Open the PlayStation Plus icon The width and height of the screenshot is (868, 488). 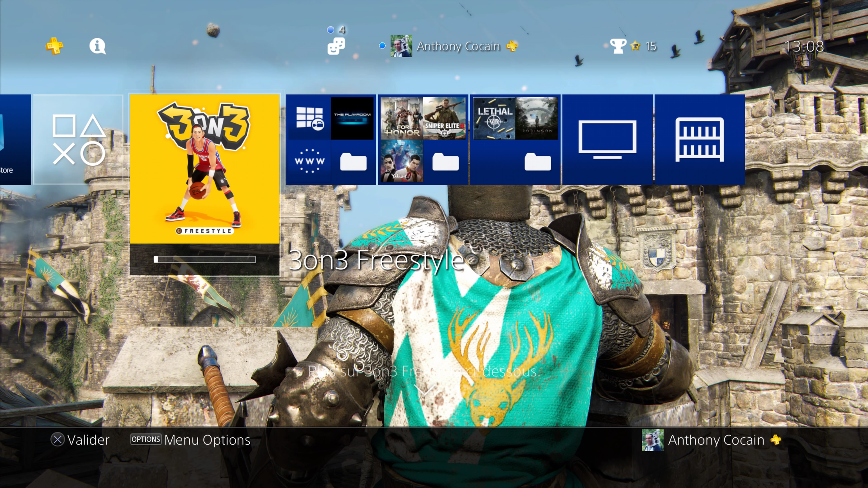pos(54,46)
